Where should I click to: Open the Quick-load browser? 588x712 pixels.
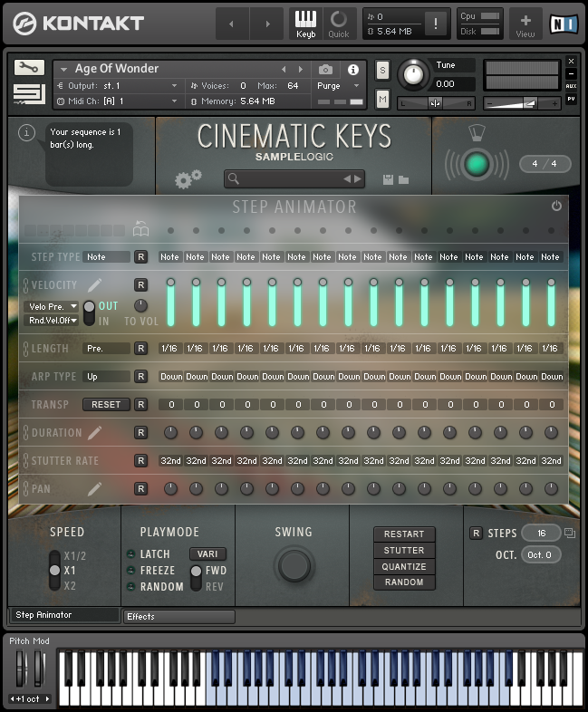pos(338,24)
